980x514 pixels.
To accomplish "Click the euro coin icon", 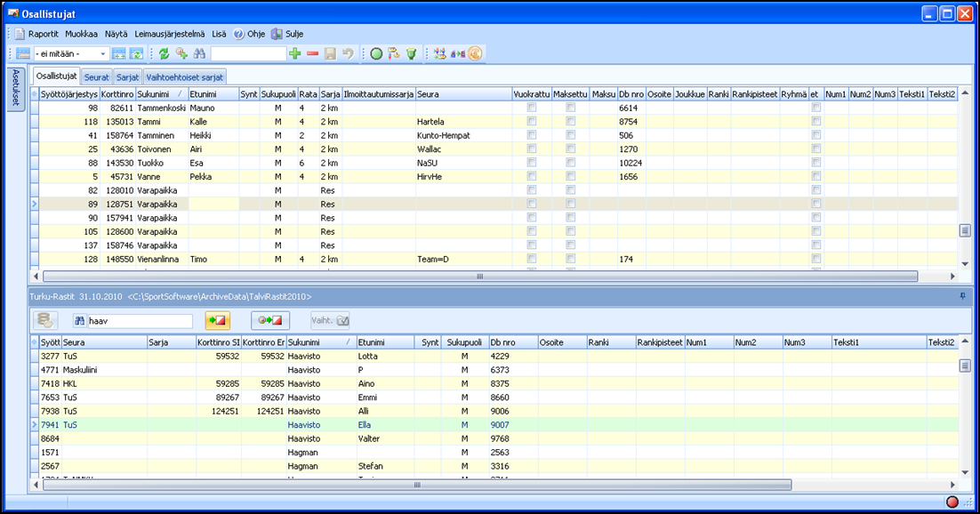I will coord(475,53).
